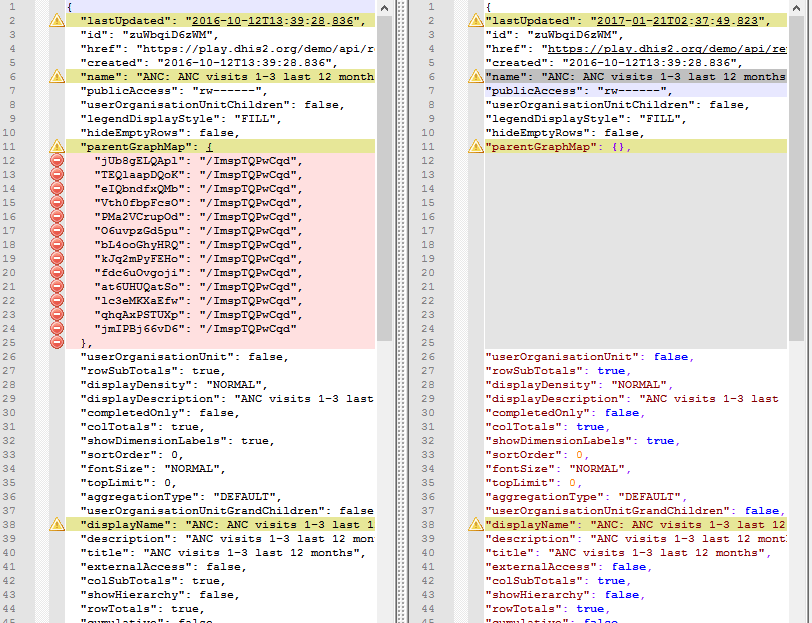Click left warning icon next to parentGraphMap

pyautogui.click(x=57, y=147)
